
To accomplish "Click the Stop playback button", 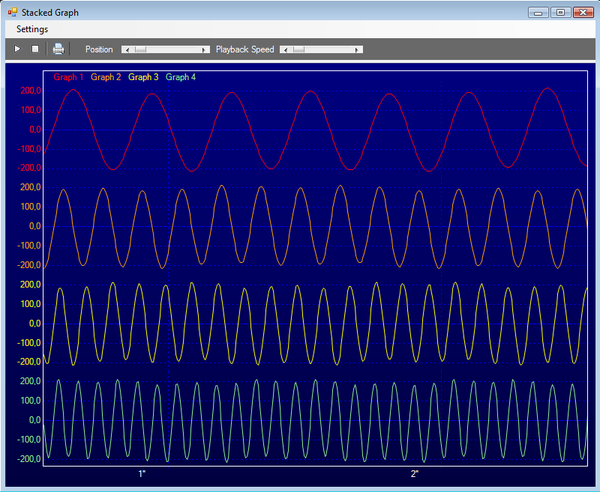I will click(x=35, y=49).
